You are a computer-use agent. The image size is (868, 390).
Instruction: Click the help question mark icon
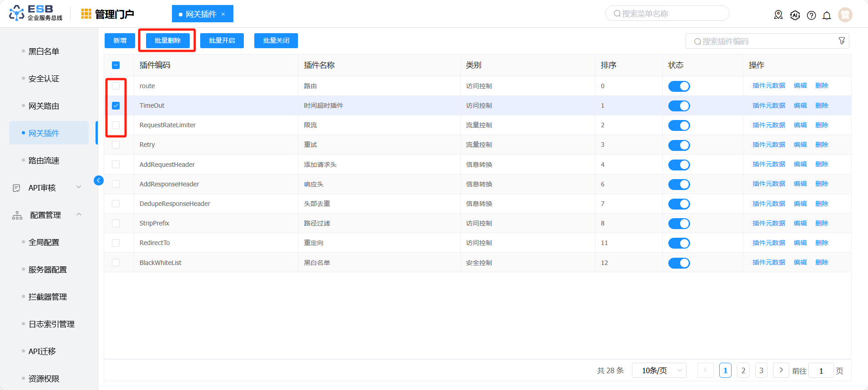[x=811, y=15]
